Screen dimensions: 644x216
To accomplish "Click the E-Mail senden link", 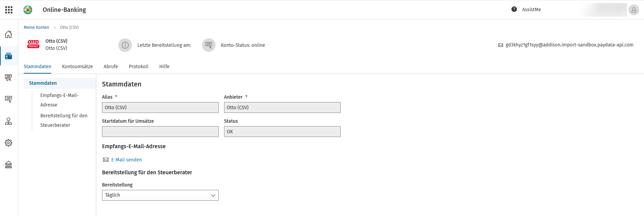I will tap(126, 160).
